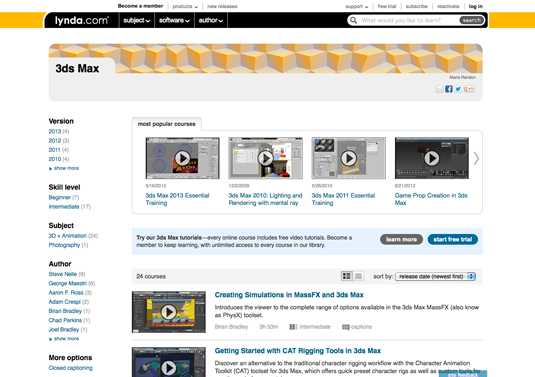Open the sort by release date dropdown
Screen dimensions: 535x377
435,276
